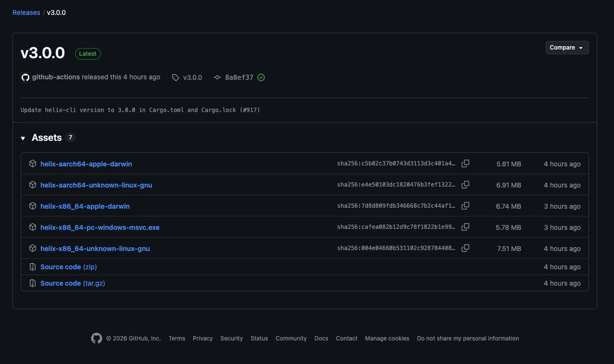Click the 6.74 MB file size
This screenshot has height=364, width=614.
pyautogui.click(x=509, y=206)
